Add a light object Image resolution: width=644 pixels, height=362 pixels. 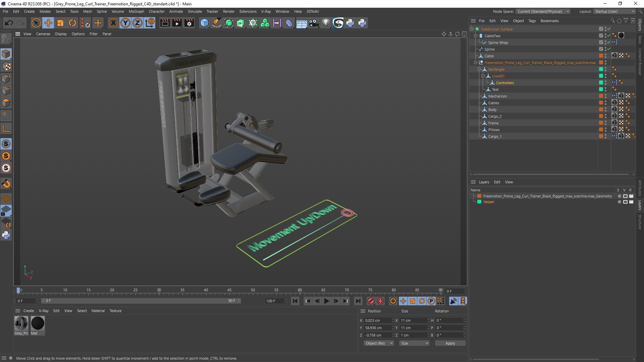click(326, 23)
